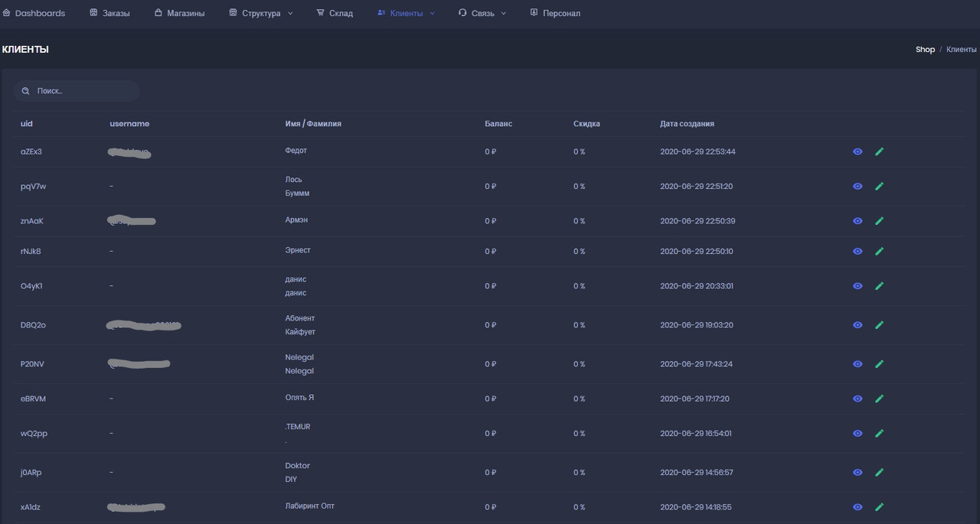Go to the Заказы section

point(109,13)
